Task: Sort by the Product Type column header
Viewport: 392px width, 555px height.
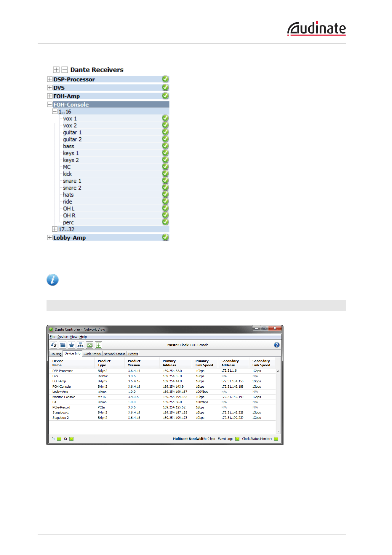Action: coord(110,363)
